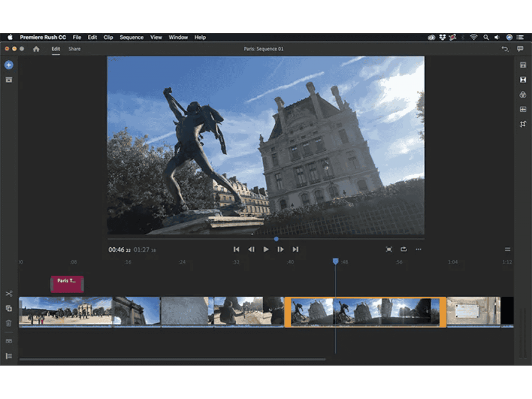Open the comments panel dropdown
Viewport: 532px width, 399px height.
[520, 48]
